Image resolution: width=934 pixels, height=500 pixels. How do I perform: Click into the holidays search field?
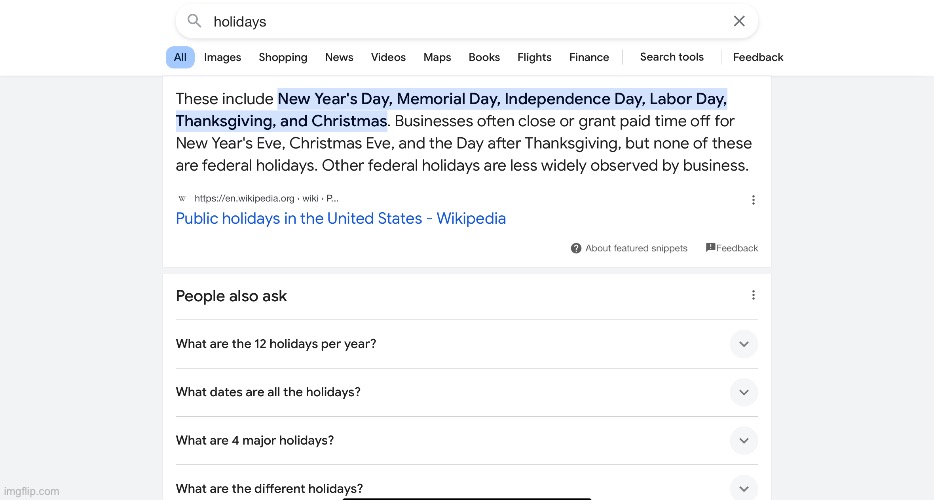465,21
